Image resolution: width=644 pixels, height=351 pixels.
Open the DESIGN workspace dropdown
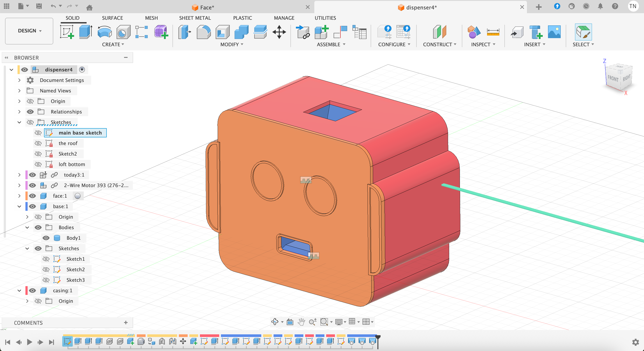point(29,31)
